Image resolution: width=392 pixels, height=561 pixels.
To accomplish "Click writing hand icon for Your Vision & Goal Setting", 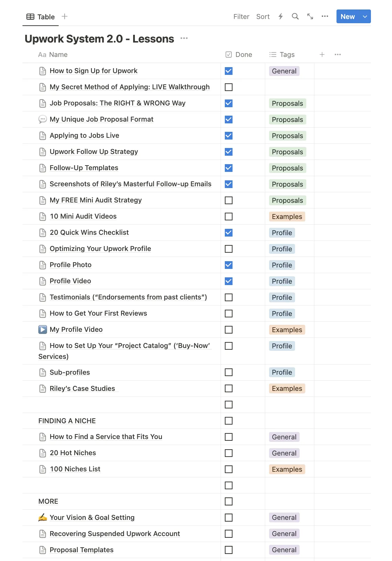I will (x=43, y=518).
